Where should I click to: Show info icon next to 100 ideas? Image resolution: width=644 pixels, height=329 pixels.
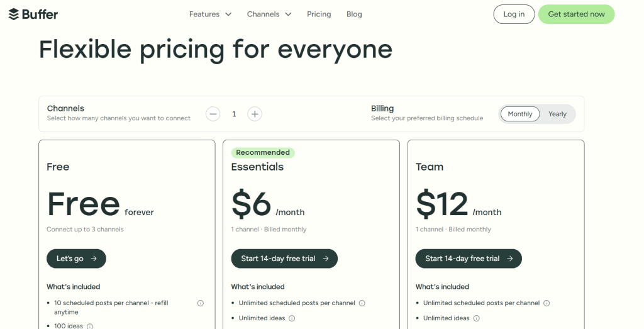tap(89, 326)
